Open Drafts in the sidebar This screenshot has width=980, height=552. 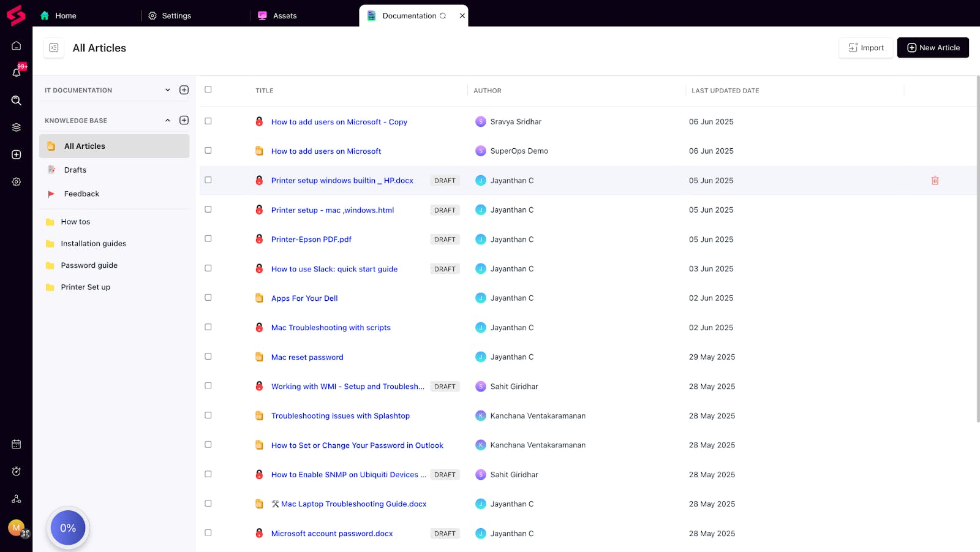[x=75, y=170]
